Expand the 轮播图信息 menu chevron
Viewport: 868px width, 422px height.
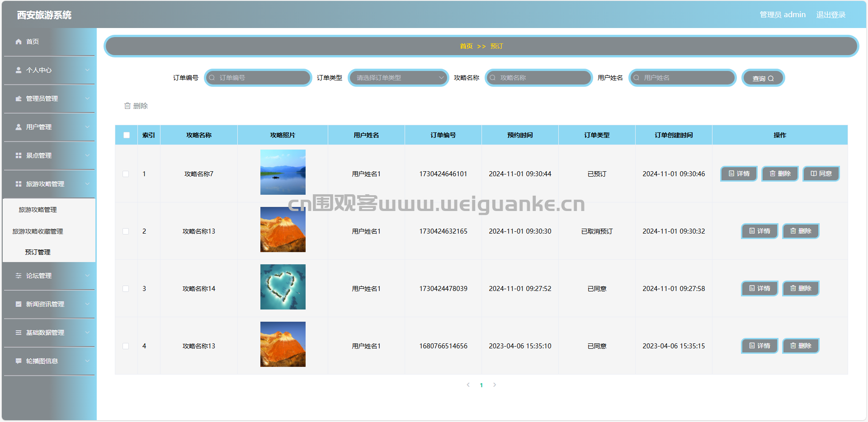(87, 361)
